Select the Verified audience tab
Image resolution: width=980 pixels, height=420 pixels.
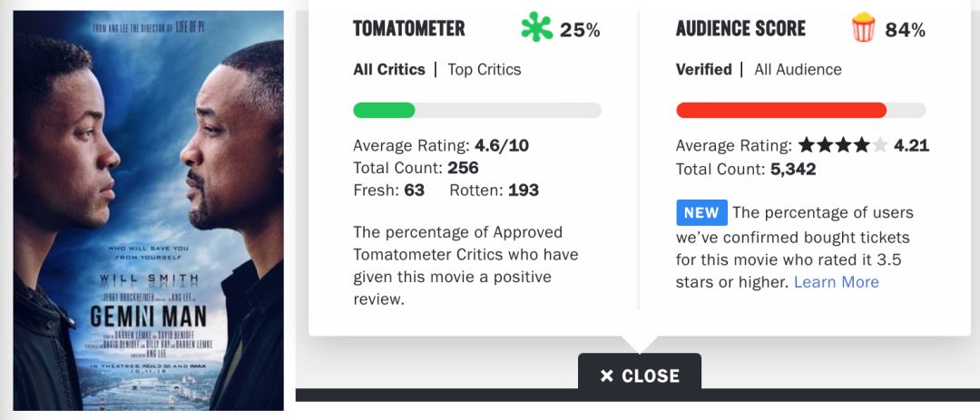point(704,69)
